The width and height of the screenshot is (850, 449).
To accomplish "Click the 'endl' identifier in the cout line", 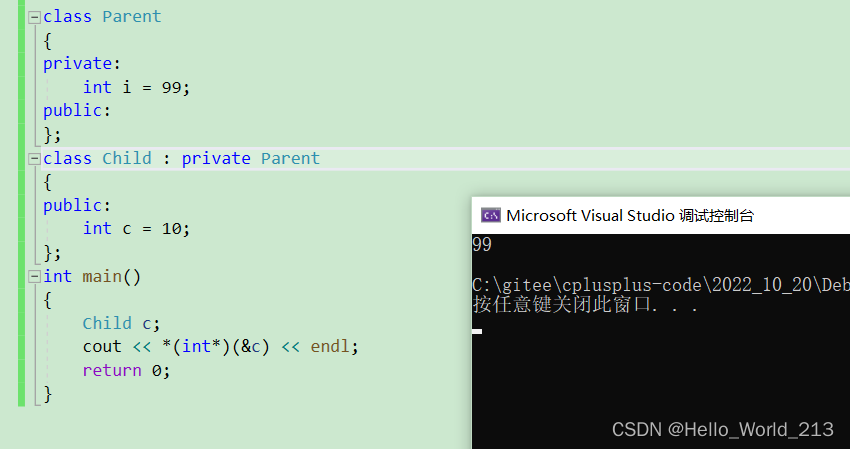I will click(330, 347).
